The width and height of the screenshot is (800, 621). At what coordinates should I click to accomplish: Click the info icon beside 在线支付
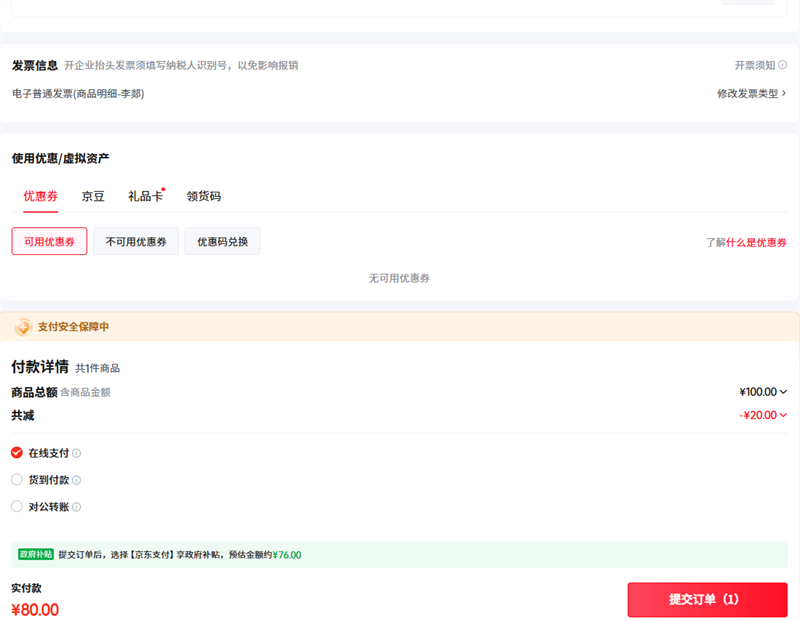click(x=77, y=453)
